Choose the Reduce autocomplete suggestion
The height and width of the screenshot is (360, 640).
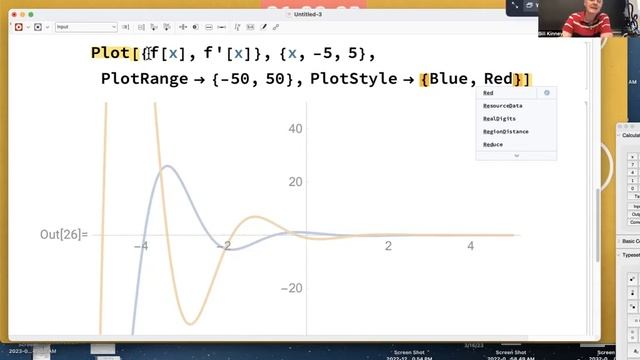[516, 144]
